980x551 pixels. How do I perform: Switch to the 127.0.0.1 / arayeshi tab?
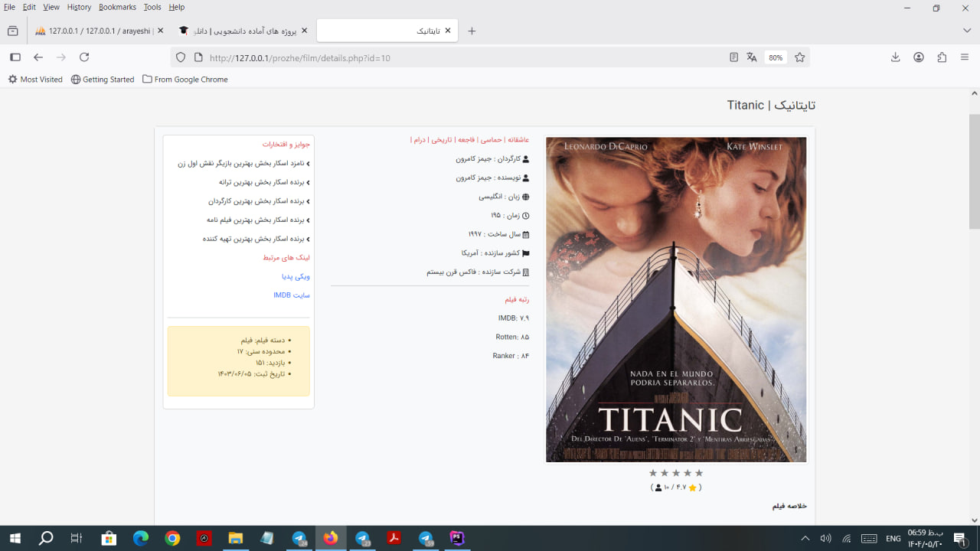tap(98, 31)
